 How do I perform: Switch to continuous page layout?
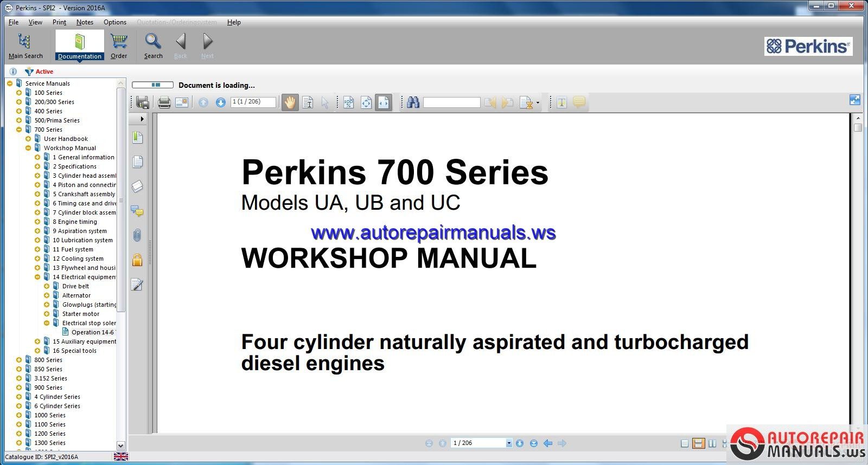click(x=699, y=443)
